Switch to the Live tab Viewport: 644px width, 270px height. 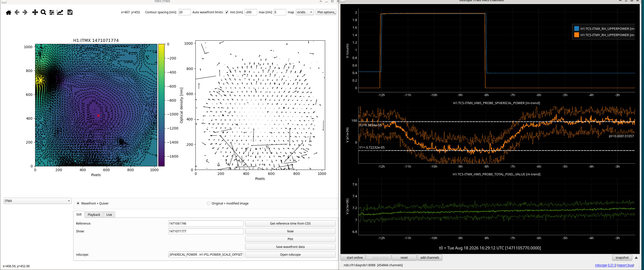coord(109,215)
